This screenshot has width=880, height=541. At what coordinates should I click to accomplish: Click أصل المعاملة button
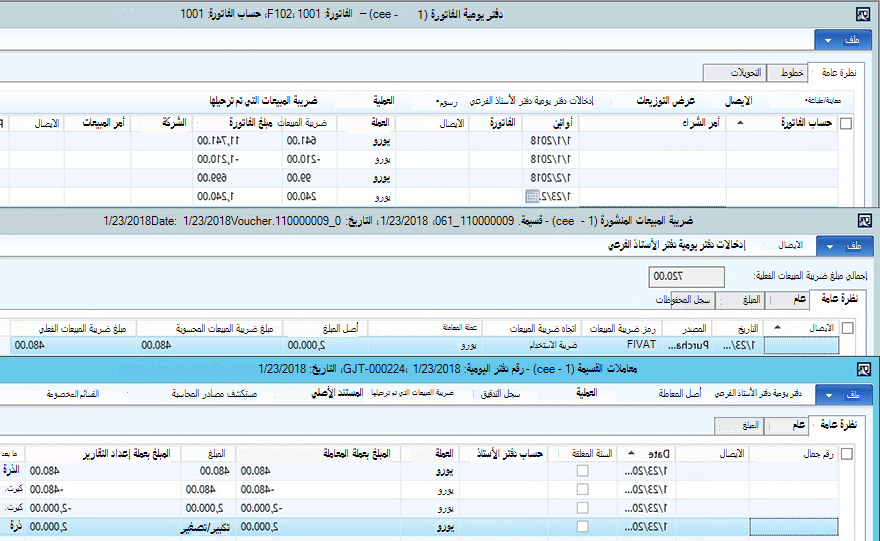(x=680, y=394)
